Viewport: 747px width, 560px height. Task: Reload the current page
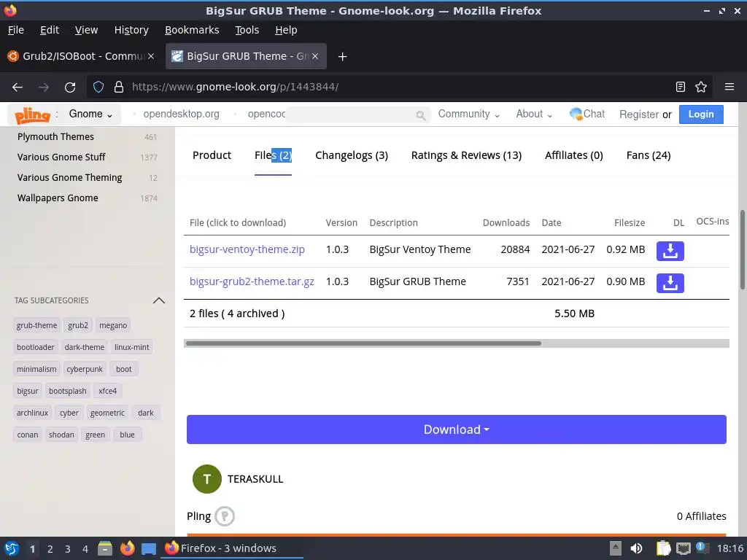70,87
